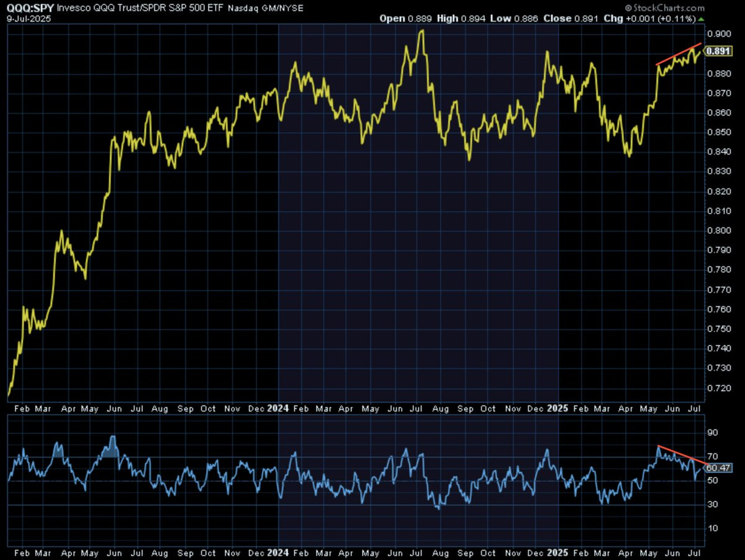
Task: Click the 0.820 price axis label
Action: pyautogui.click(x=720, y=192)
